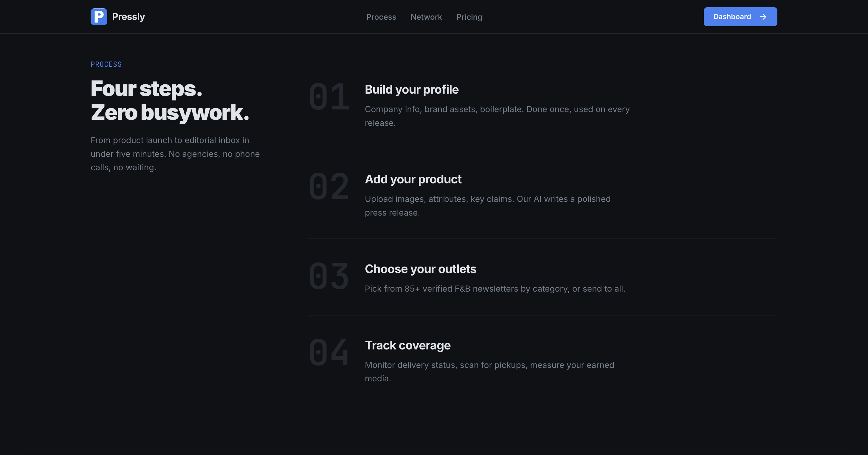Select the "Build your profile" step heading
This screenshot has width=868, height=455.
click(x=412, y=90)
